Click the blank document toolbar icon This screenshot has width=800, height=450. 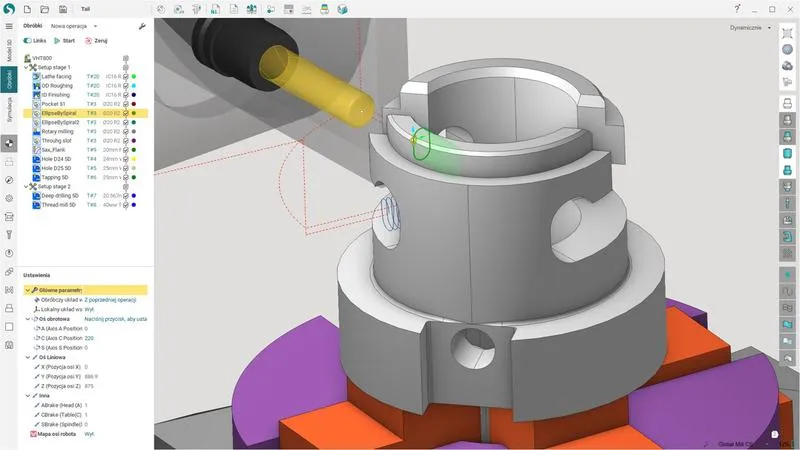[234, 9]
